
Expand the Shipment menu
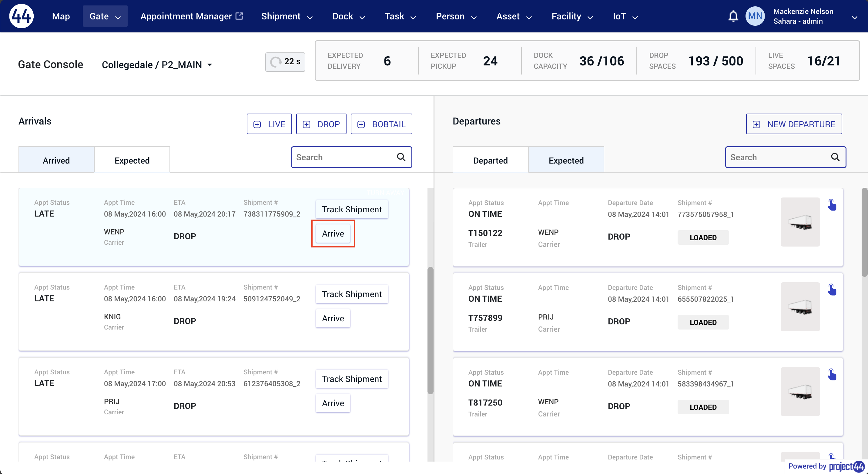[287, 16]
